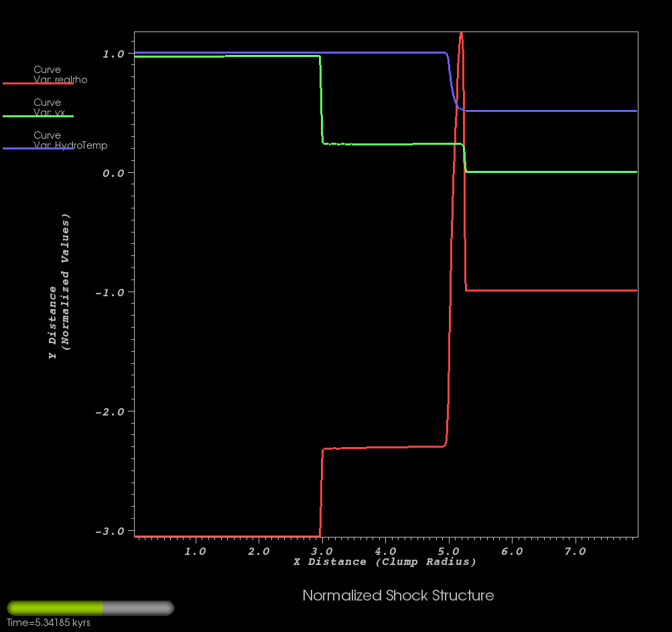Viewport: 672px width, 632px height.
Task: Click the 'Y Distance (Normalized Values)' axis title
Action: pyautogui.click(x=59, y=287)
